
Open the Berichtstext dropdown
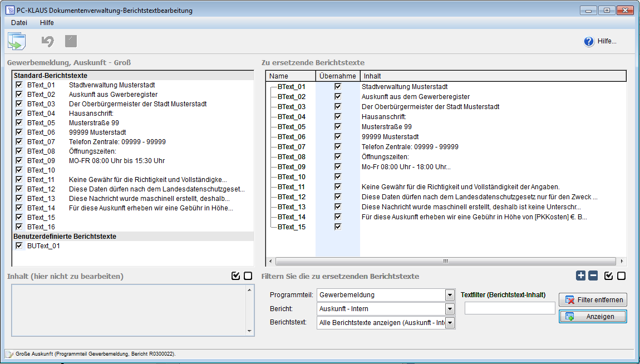[x=450, y=323]
